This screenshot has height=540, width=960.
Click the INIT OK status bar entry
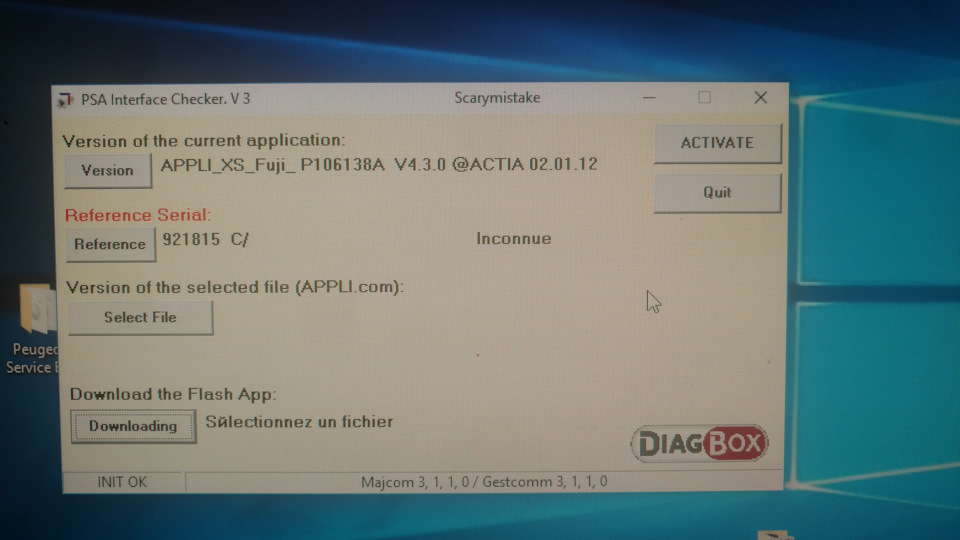122,482
